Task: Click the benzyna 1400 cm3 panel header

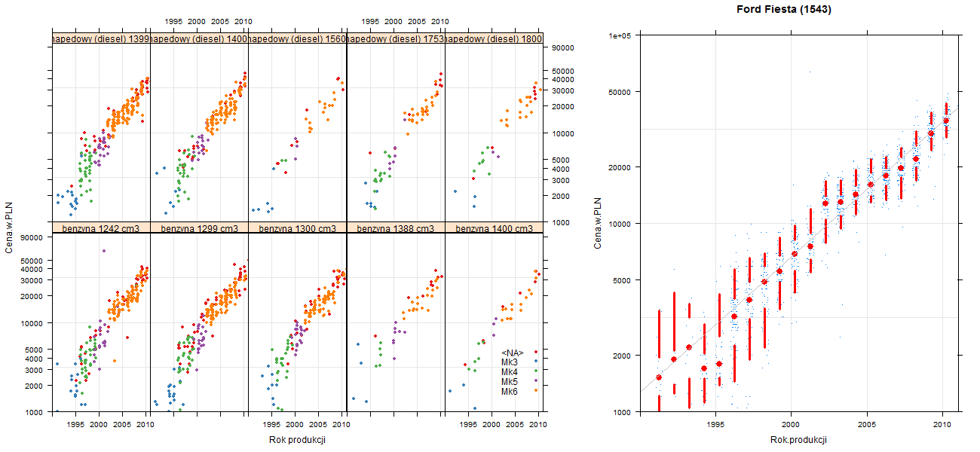Action: pyautogui.click(x=493, y=228)
